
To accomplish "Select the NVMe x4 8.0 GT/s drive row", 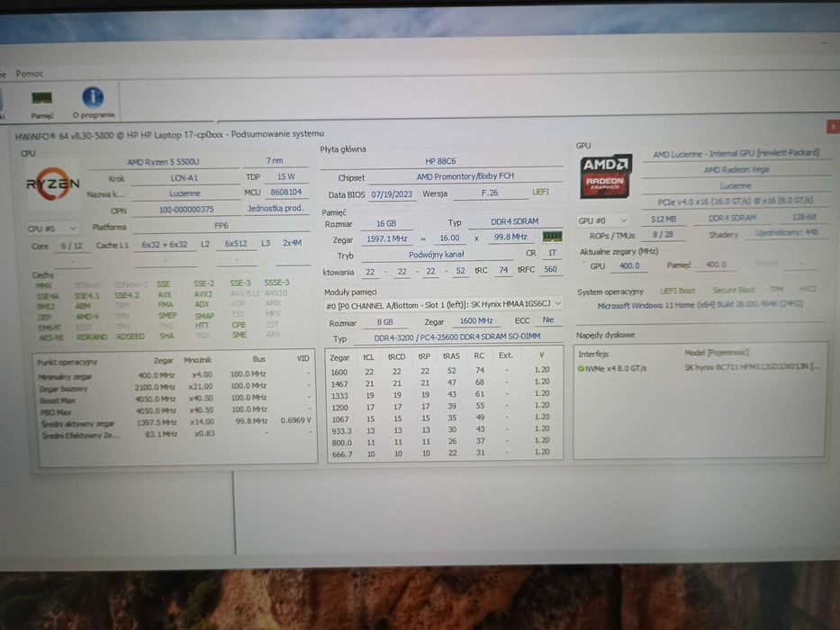I will [699, 368].
